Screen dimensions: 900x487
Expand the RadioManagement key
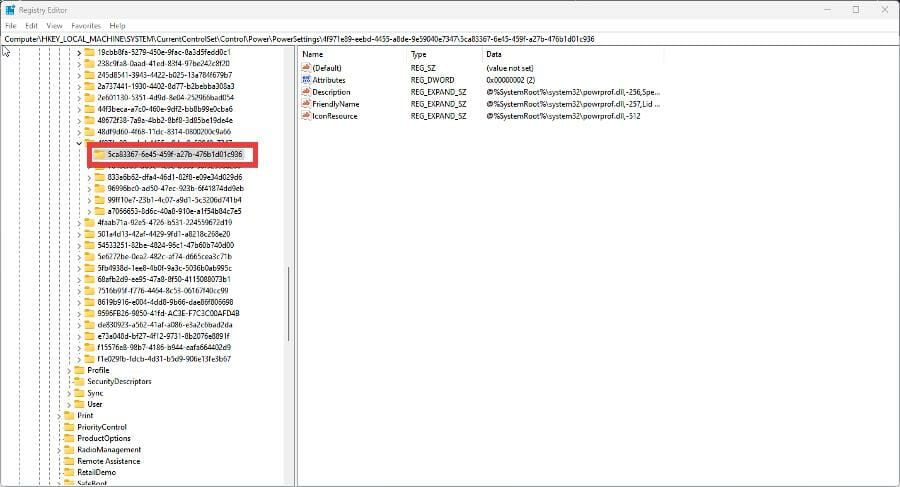click(x=59, y=450)
